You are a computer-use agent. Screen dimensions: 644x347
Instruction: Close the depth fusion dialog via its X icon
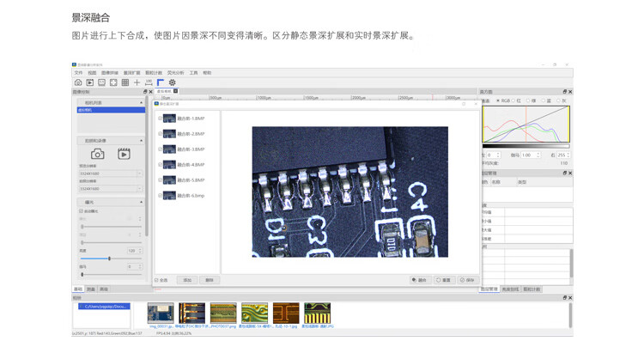coord(476,104)
